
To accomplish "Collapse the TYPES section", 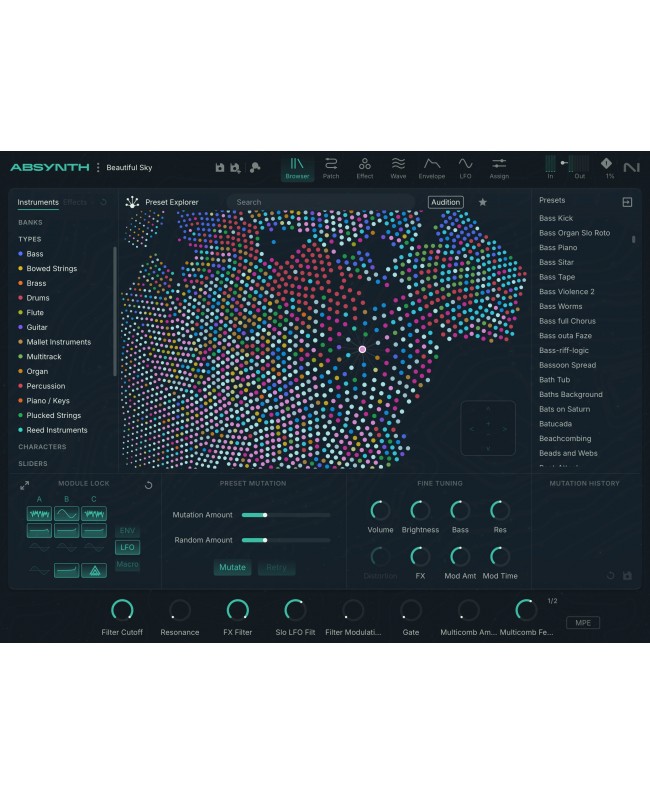I will (x=30, y=239).
